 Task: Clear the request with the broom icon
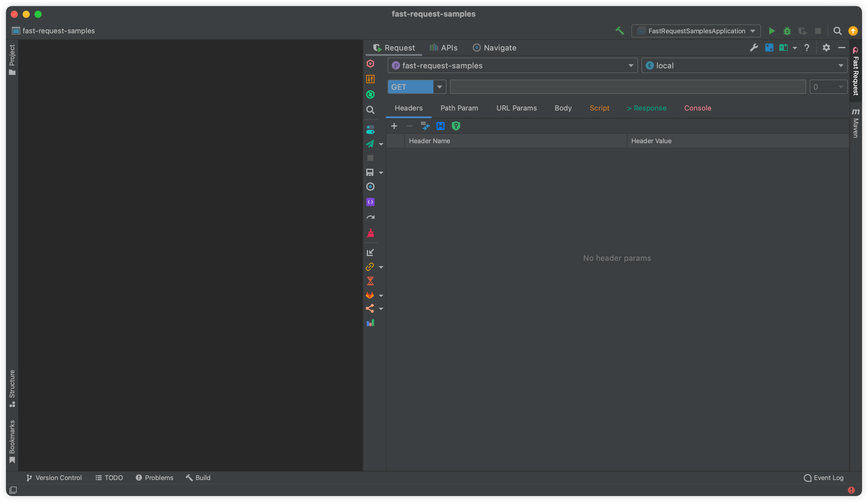point(370,233)
